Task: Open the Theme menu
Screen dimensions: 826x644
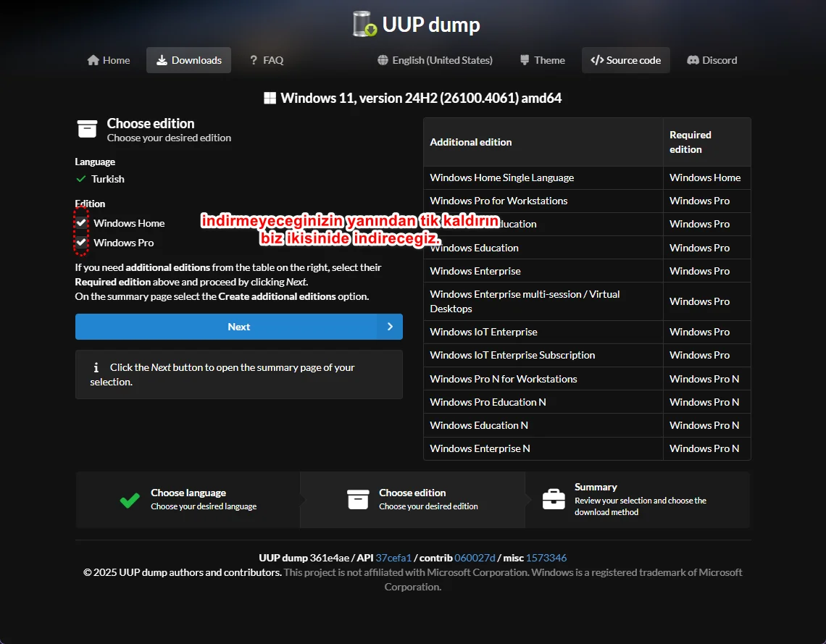Action: tap(543, 60)
